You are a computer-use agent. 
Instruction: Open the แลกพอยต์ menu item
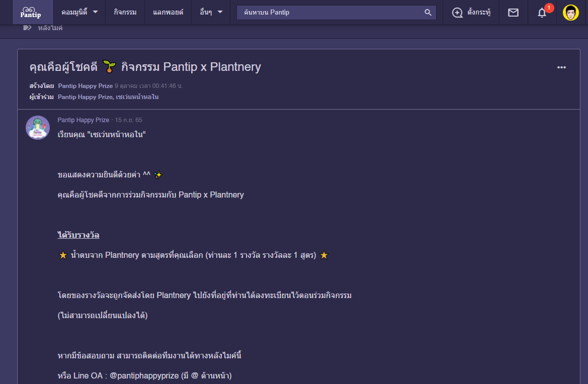[x=168, y=13]
